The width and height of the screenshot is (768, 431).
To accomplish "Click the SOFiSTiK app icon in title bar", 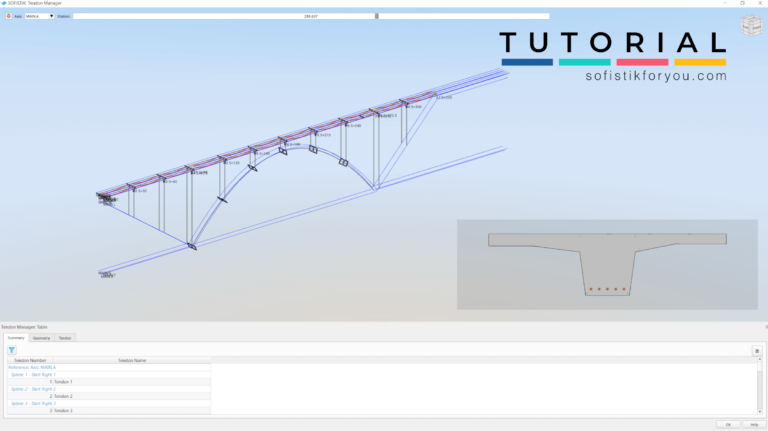I will tap(4, 3).
